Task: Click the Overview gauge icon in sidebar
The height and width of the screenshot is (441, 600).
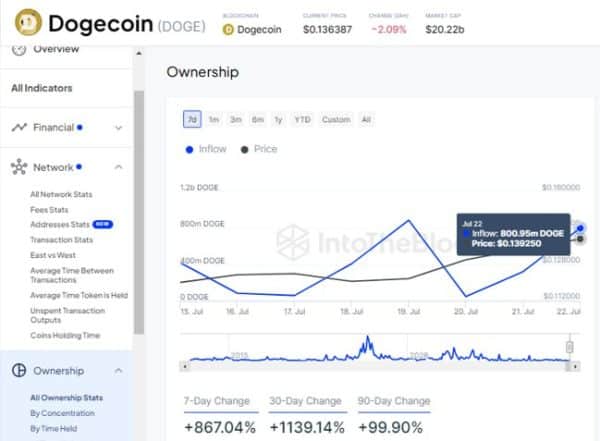Action: tap(19, 49)
